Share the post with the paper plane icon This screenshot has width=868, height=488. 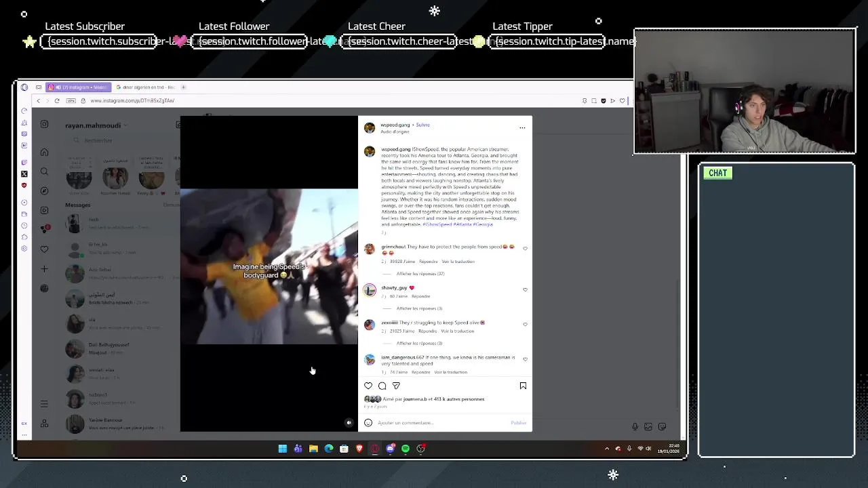(x=396, y=386)
